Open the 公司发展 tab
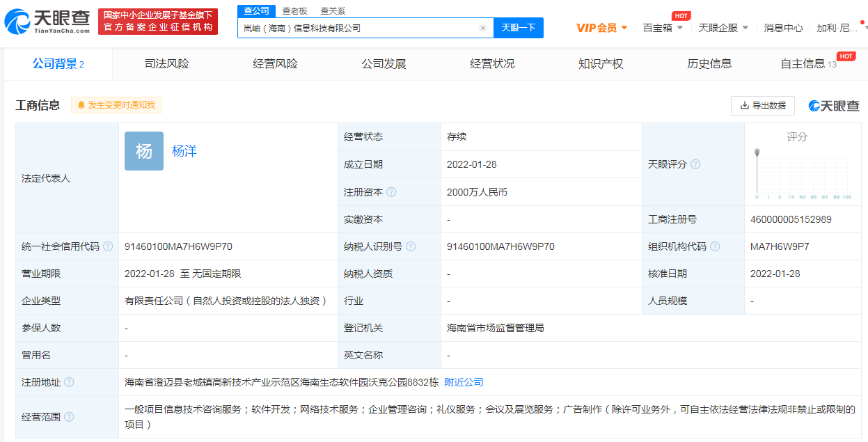This screenshot has height=442, width=868. click(x=384, y=64)
